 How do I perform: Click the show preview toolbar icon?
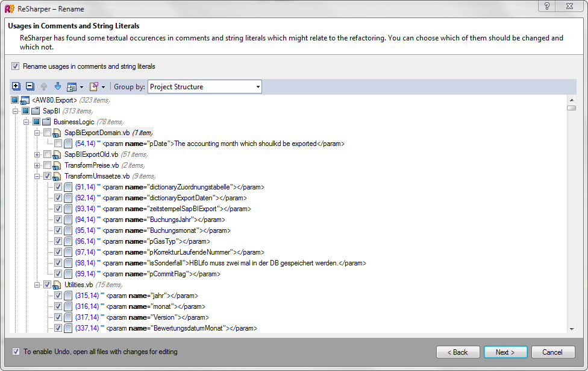tap(71, 87)
